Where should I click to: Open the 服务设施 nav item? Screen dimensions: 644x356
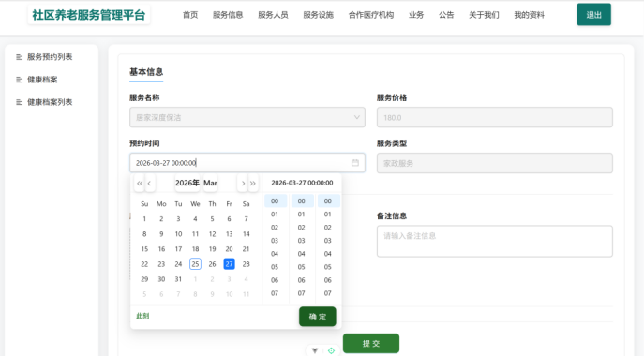pos(319,15)
